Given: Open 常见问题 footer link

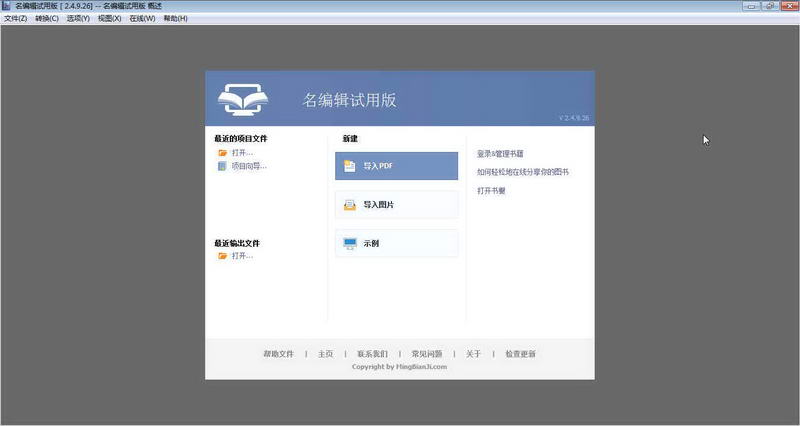Looking at the screenshot, I should (x=427, y=354).
